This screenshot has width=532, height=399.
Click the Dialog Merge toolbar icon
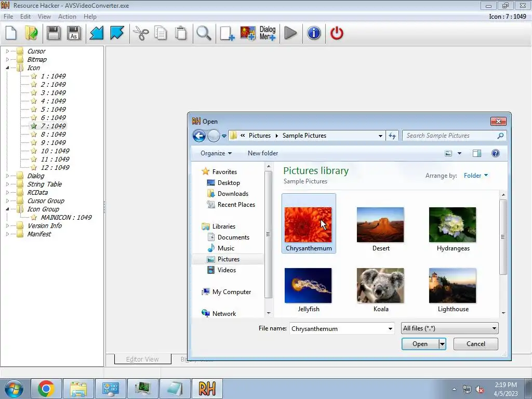268,33
